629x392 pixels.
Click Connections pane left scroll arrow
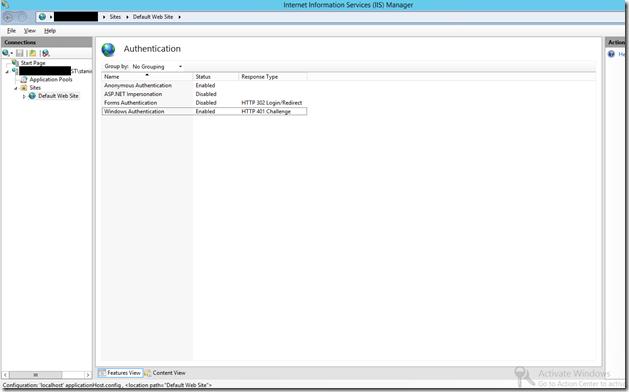point(5,375)
